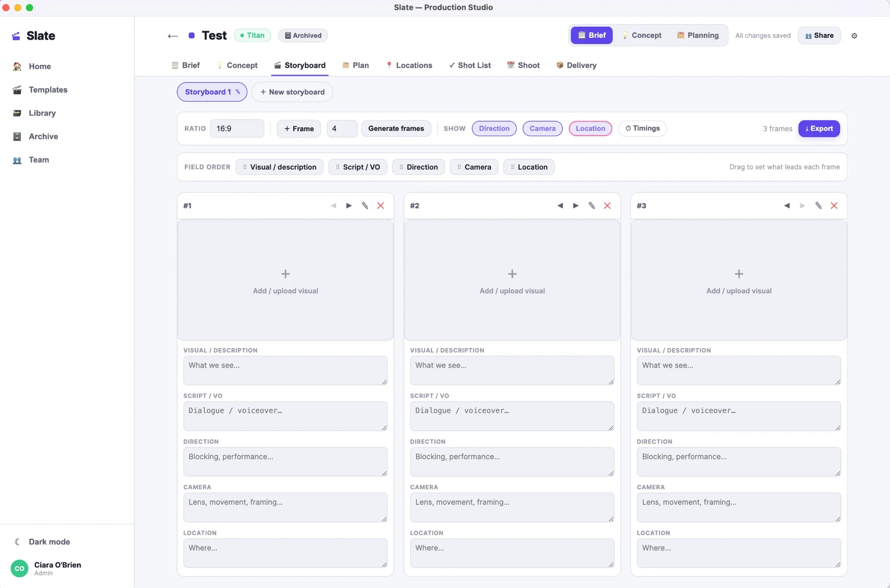Delete frame #3 with red X
This screenshot has height=588, width=890.
(834, 206)
